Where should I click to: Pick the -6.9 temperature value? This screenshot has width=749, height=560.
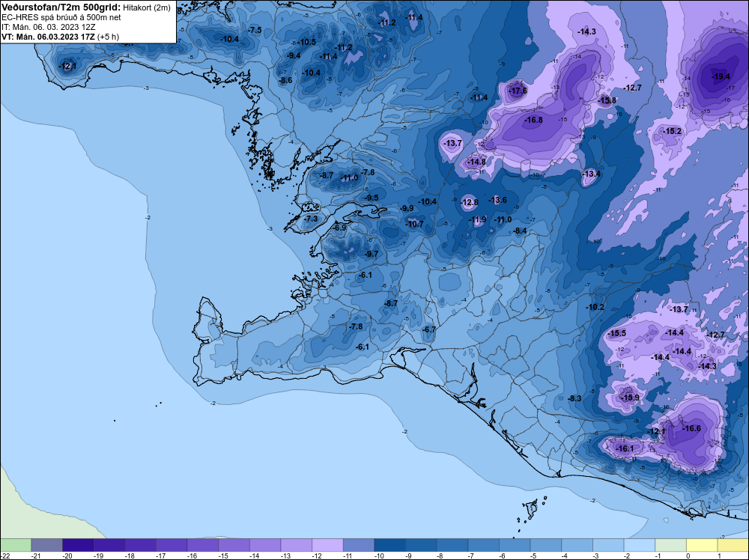click(339, 228)
